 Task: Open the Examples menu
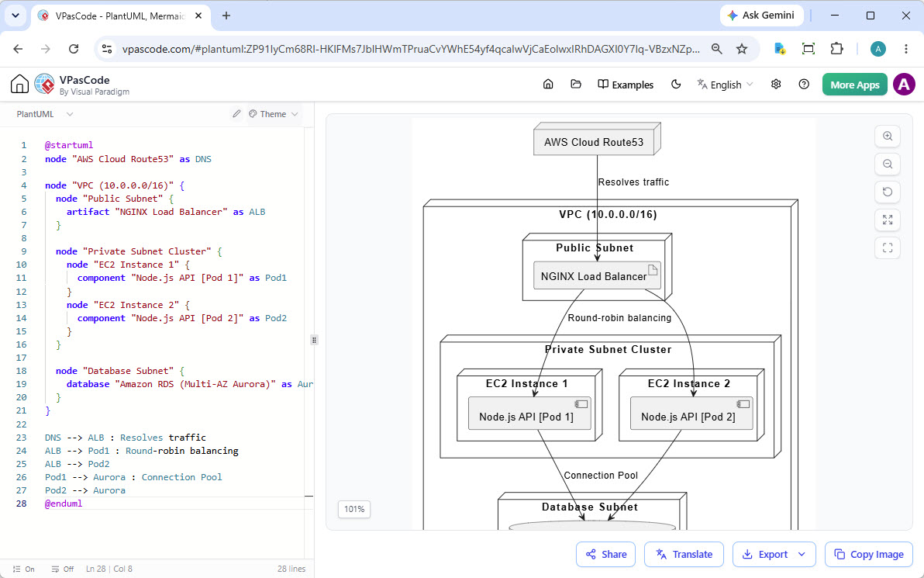pyautogui.click(x=626, y=85)
